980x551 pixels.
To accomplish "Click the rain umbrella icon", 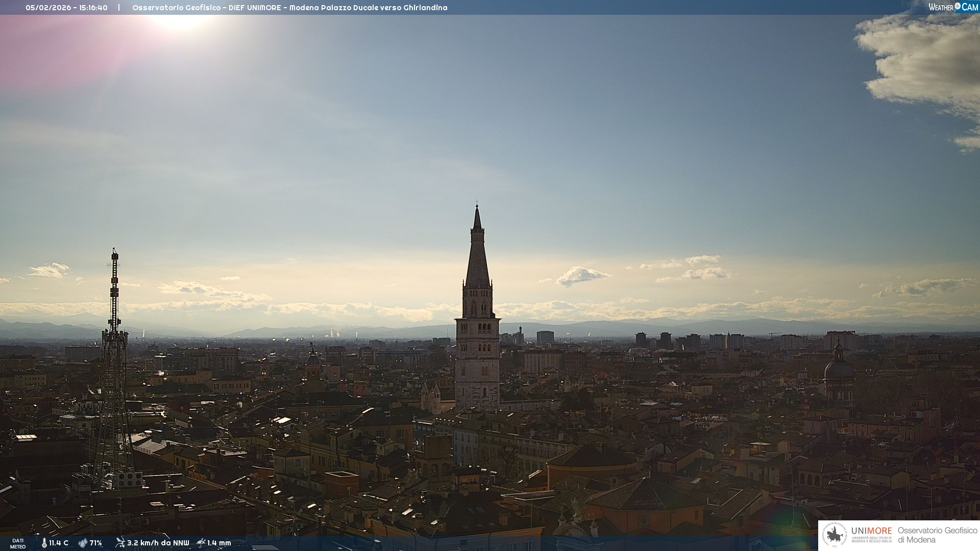I will tap(201, 543).
